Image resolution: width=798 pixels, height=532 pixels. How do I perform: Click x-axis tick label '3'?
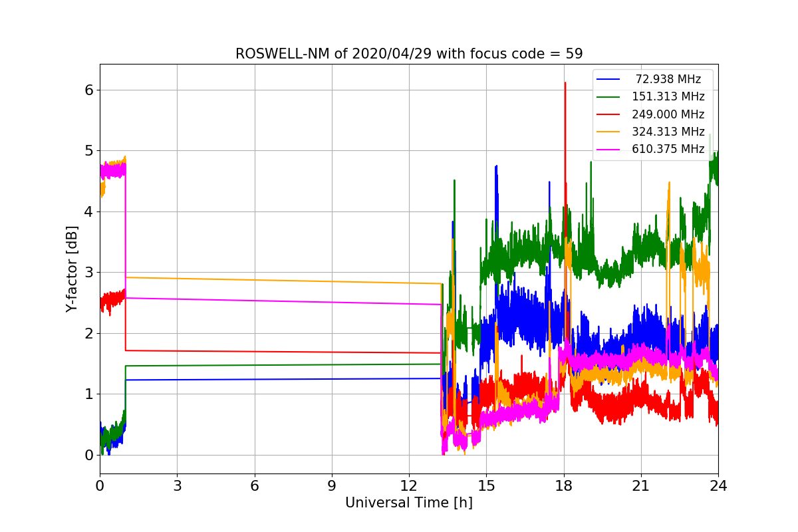coord(177,486)
